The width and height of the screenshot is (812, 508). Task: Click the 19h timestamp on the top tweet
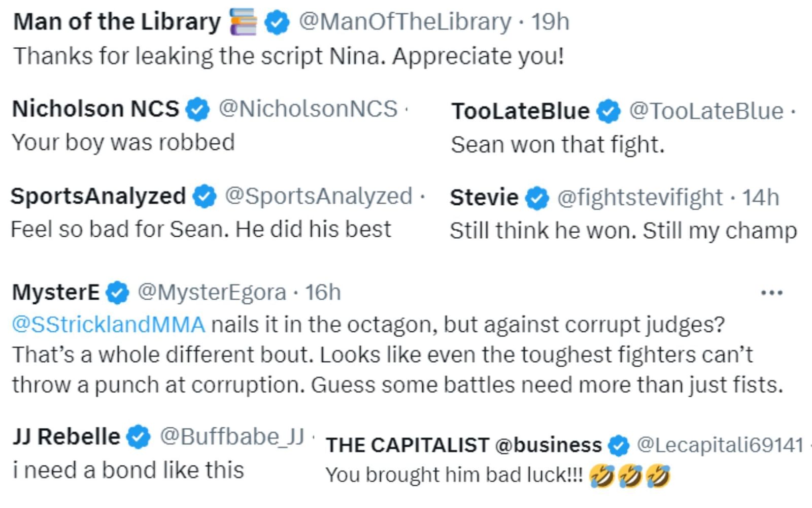(550, 21)
